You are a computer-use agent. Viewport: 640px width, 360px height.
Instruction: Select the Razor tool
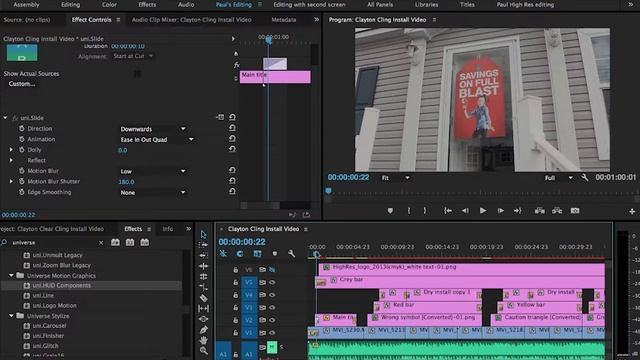[x=203, y=298]
